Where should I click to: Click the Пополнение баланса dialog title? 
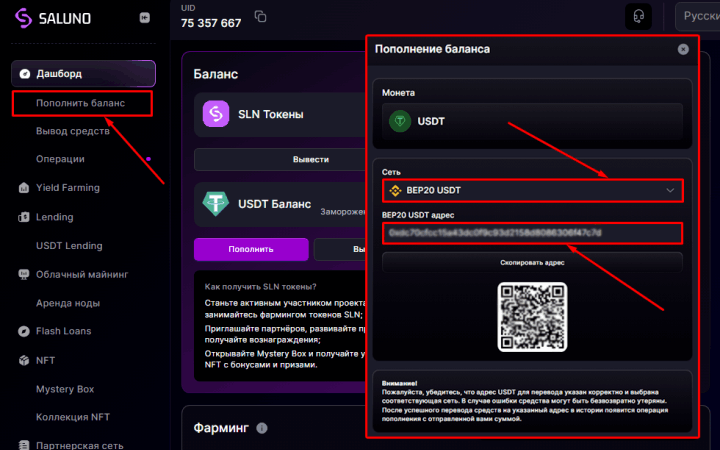point(432,49)
